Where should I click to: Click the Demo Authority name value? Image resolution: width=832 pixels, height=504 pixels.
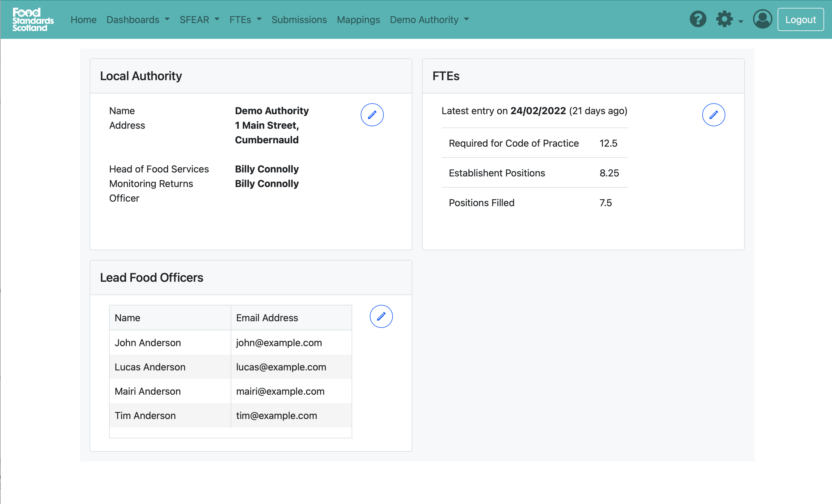(x=272, y=111)
